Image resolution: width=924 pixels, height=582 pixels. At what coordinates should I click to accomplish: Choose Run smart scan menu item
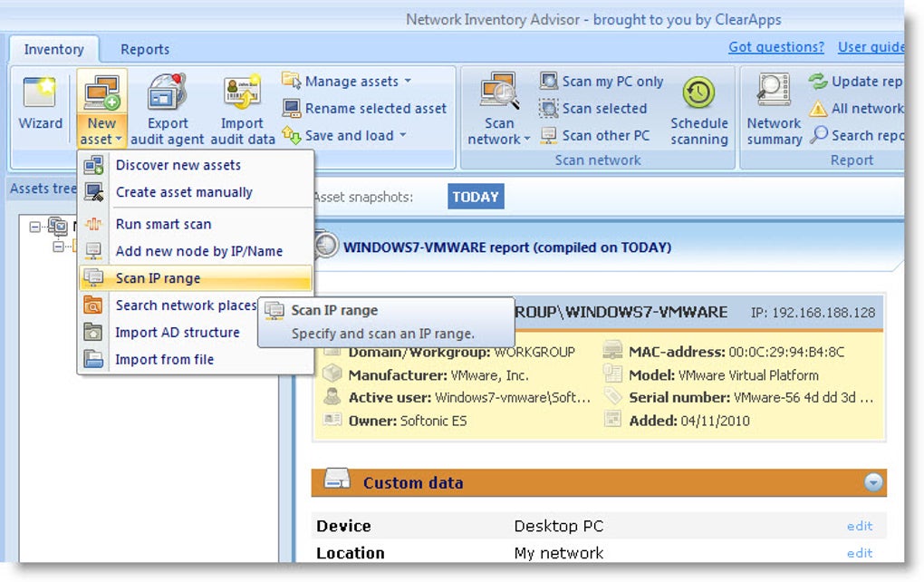click(196, 224)
